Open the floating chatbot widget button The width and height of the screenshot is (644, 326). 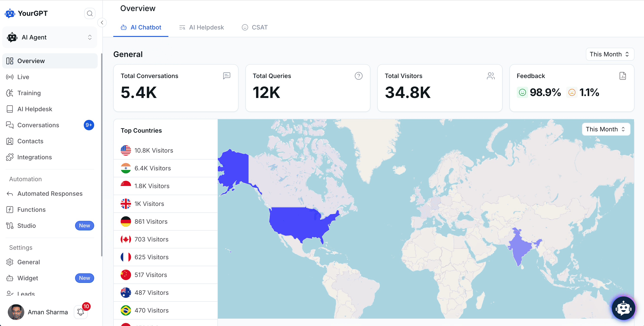[x=623, y=308]
